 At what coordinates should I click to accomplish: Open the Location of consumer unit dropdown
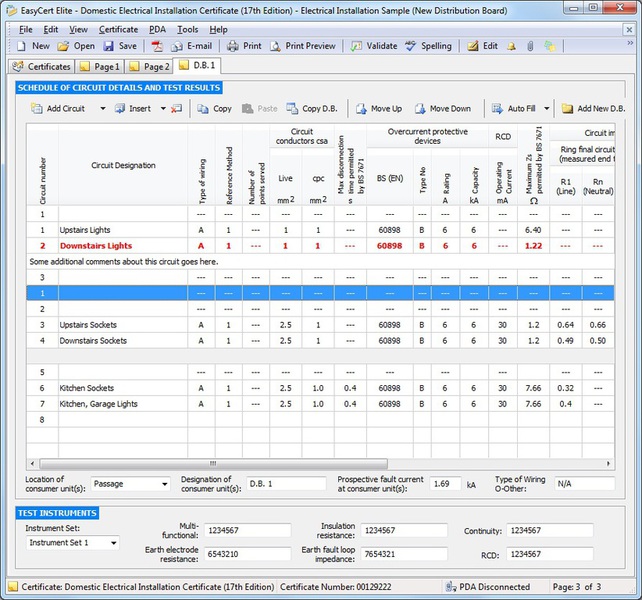click(163, 484)
